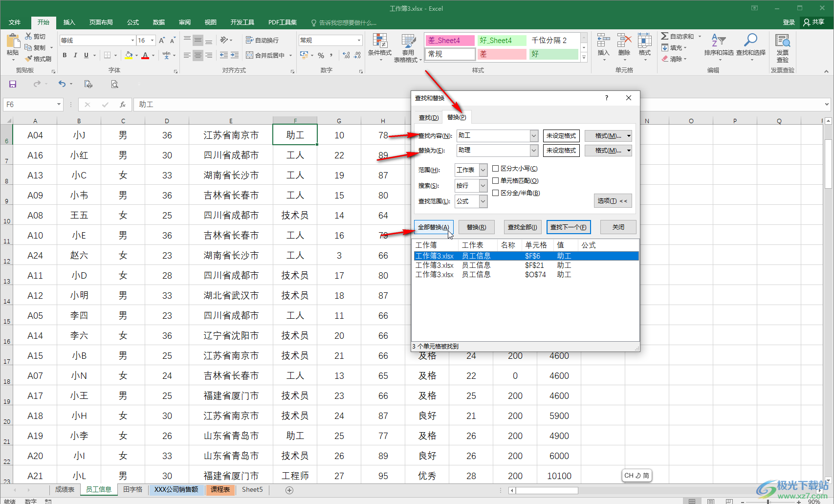Apply the red font color A swatch

(145, 55)
